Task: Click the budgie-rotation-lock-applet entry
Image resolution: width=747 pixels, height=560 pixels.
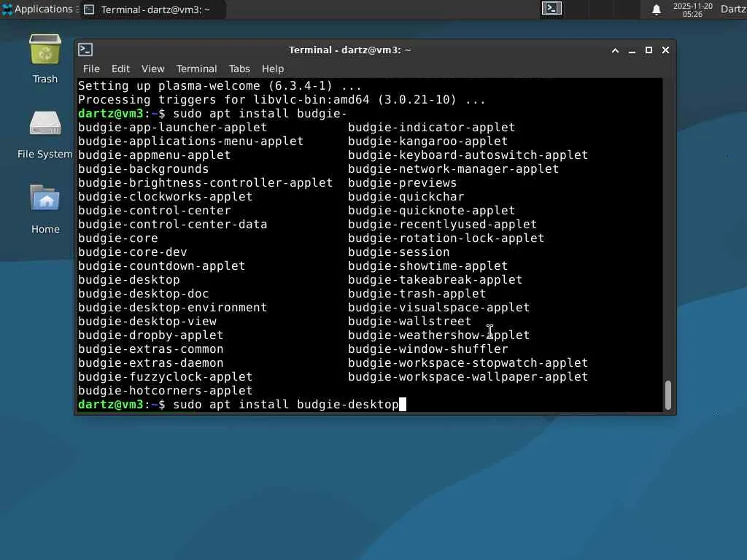Action: tap(446, 238)
